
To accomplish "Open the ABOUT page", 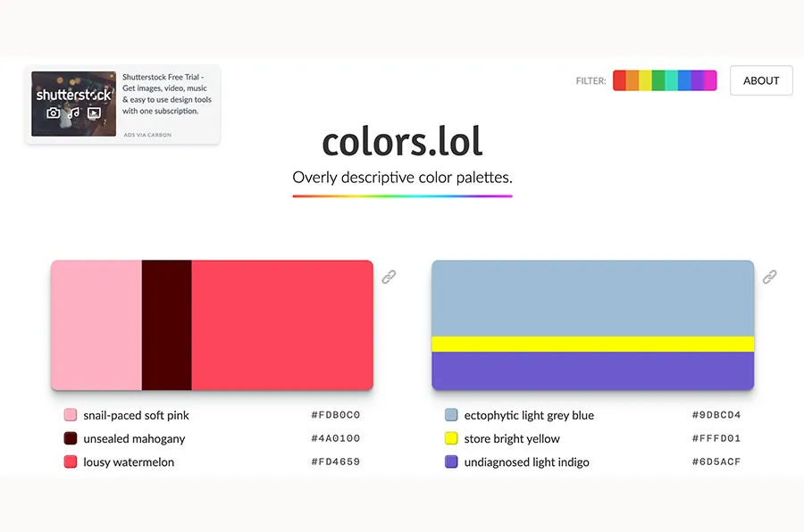I will point(761,80).
